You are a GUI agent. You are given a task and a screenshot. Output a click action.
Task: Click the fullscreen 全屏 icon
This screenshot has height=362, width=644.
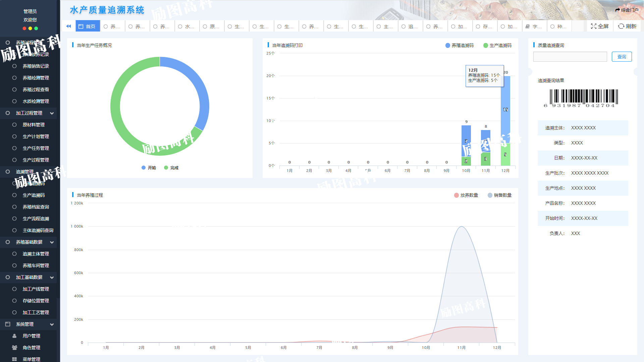point(593,26)
